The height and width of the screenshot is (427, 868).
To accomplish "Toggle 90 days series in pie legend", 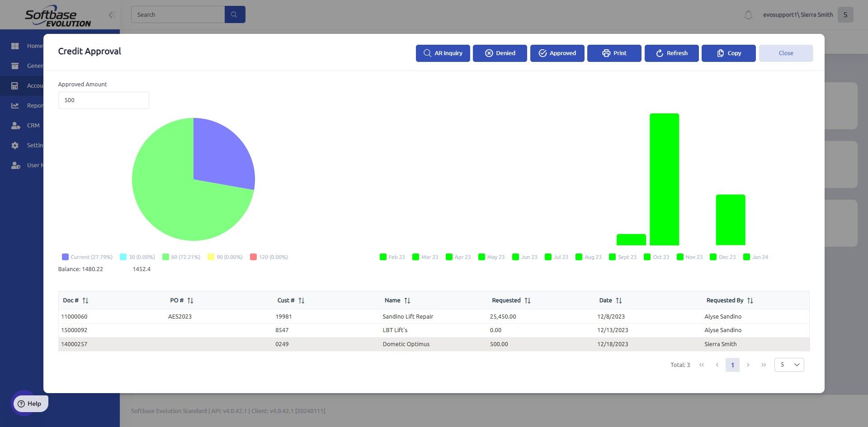I will (225, 257).
